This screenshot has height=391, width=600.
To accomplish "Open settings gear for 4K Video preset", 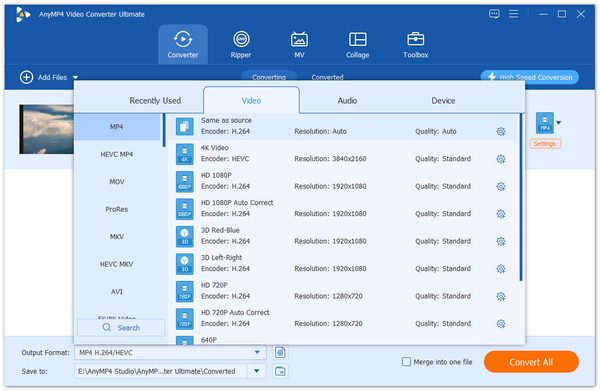I will click(x=501, y=159).
